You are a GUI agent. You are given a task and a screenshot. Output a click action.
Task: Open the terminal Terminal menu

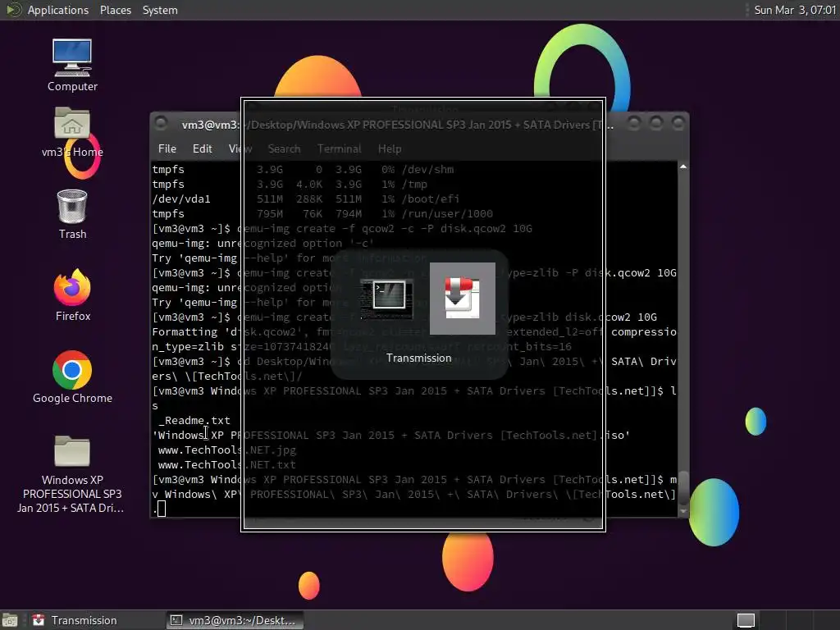click(339, 149)
